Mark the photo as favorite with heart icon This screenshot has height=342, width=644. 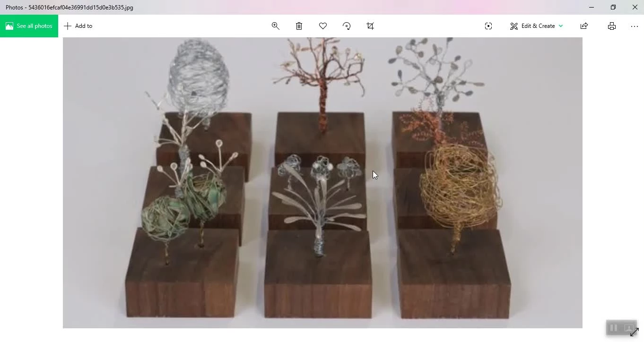click(x=323, y=26)
